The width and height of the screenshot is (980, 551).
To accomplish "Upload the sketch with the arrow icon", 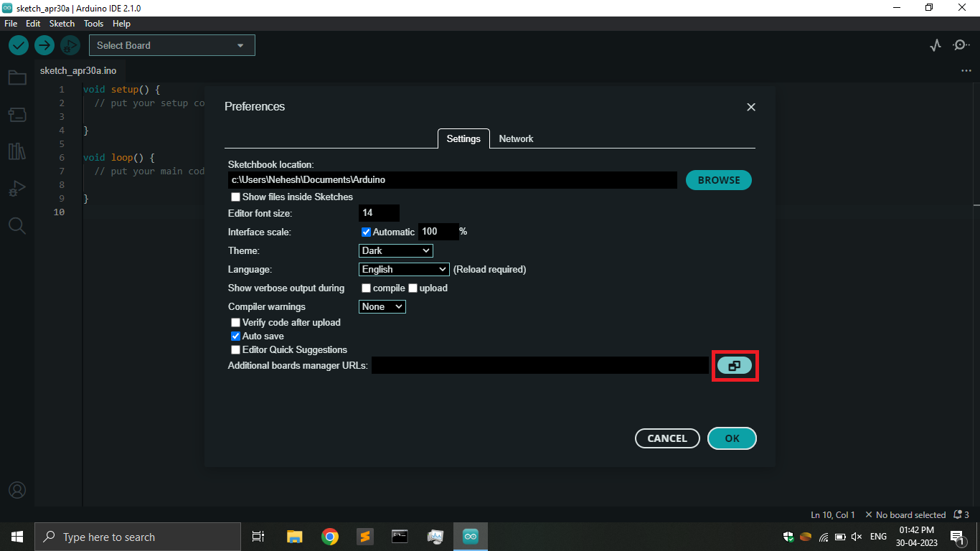I will tap(44, 44).
